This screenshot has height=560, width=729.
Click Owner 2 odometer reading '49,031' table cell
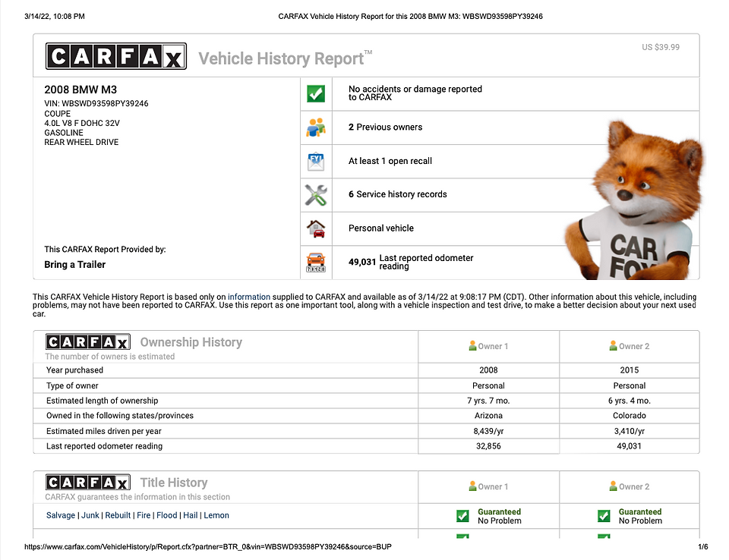click(629, 446)
